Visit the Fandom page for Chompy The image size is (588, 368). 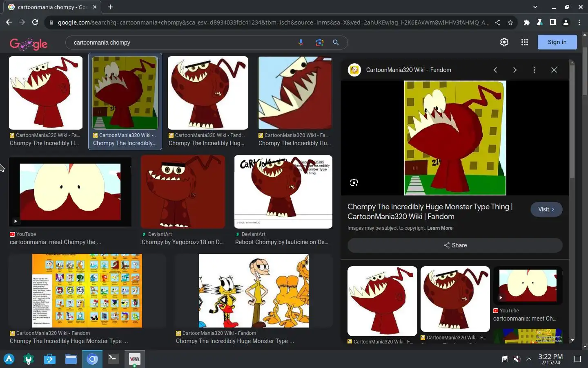pyautogui.click(x=546, y=209)
